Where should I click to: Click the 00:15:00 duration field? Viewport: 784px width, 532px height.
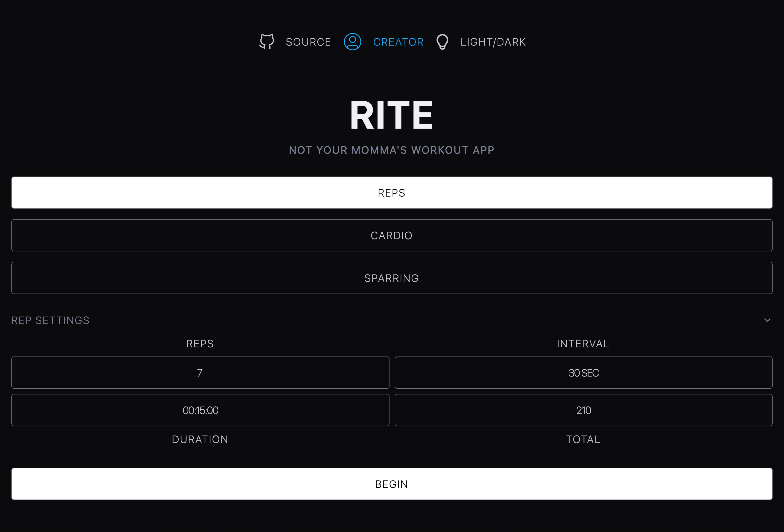coord(200,410)
